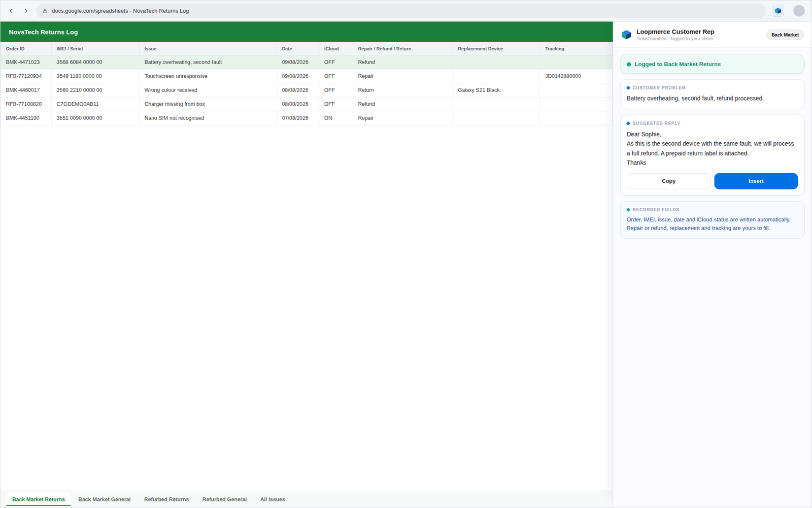Select IMEI cell 3568 6084 0000 00
This screenshot has width=812, height=508.
coord(95,62)
